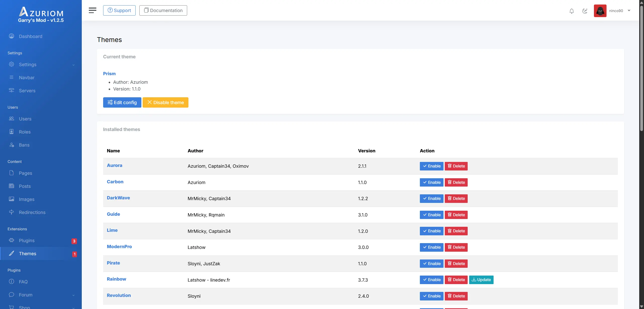This screenshot has width=644, height=309.
Task: Enable the Carbon theme
Action: coord(431,182)
